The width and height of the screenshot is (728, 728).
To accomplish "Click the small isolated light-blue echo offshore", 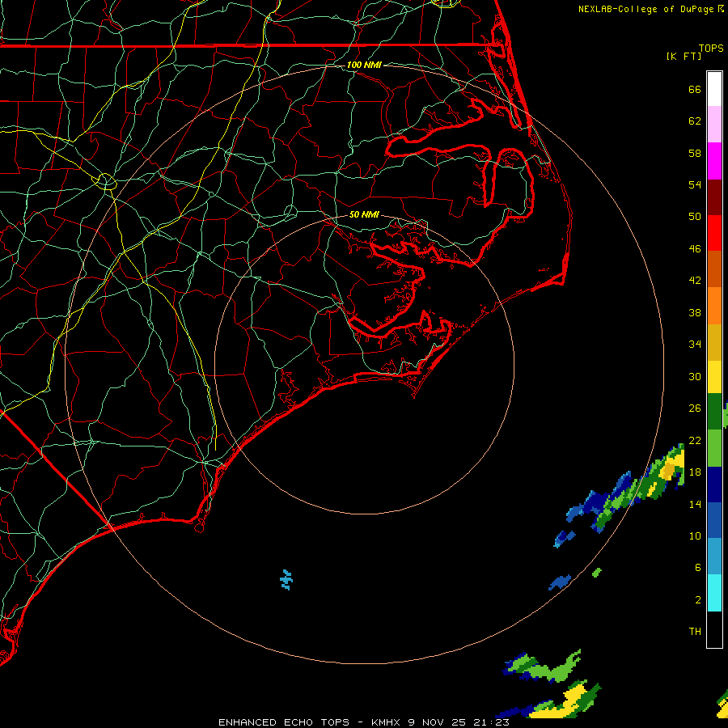I will tap(286, 580).
